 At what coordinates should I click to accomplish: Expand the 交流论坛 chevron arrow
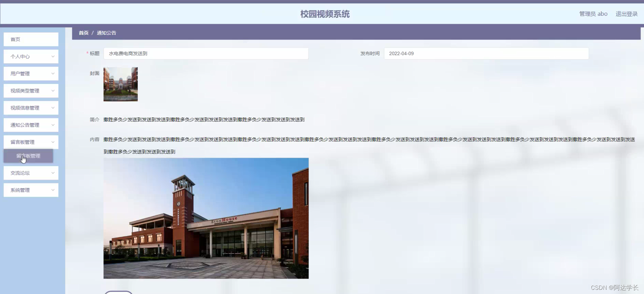pos(53,173)
